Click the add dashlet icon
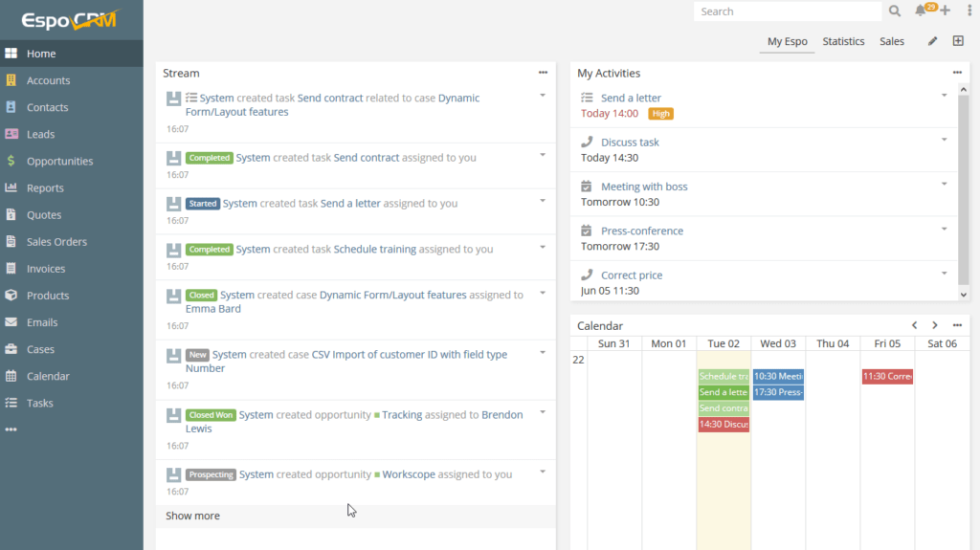 click(958, 41)
